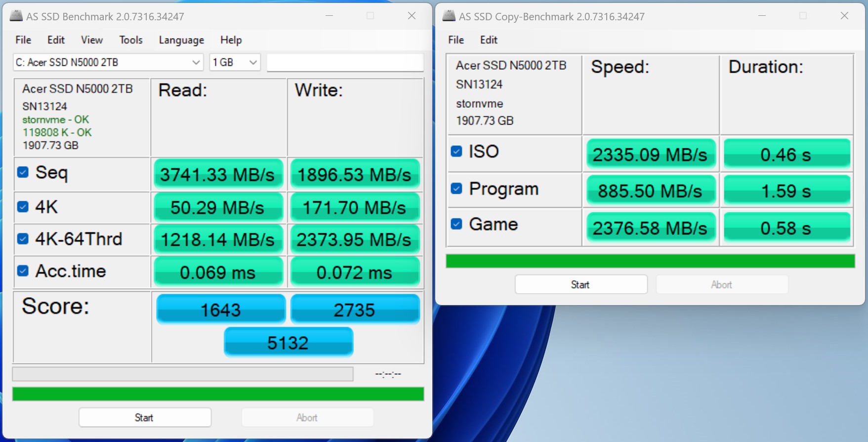The width and height of the screenshot is (868, 442).
Task: Open the drive selection dropdown showing Acer SSD N5000
Action: point(108,62)
